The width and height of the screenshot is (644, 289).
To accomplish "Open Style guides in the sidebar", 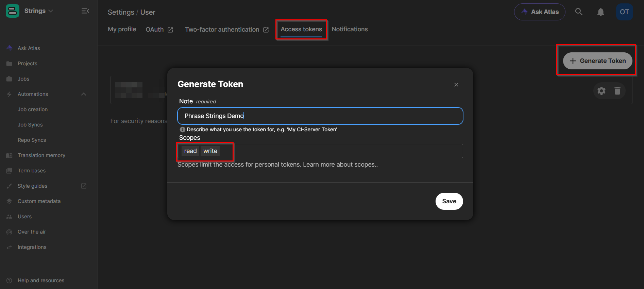I will [32, 186].
